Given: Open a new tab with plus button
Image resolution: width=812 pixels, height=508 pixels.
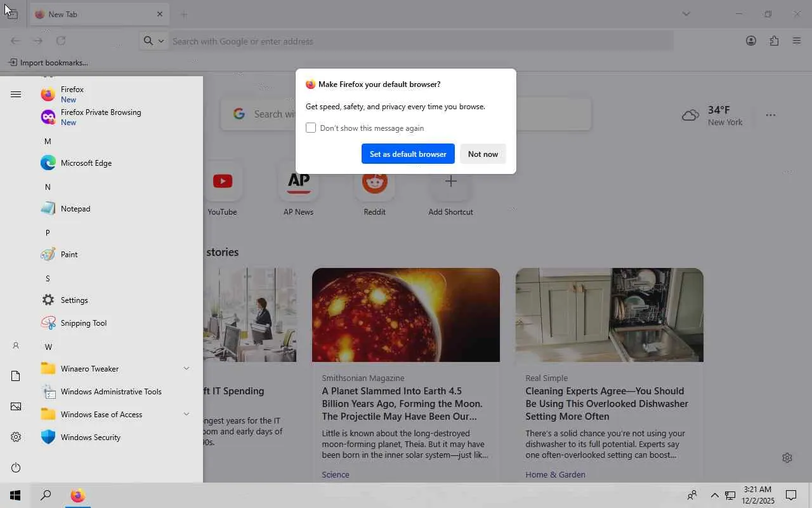Looking at the screenshot, I should click(184, 14).
